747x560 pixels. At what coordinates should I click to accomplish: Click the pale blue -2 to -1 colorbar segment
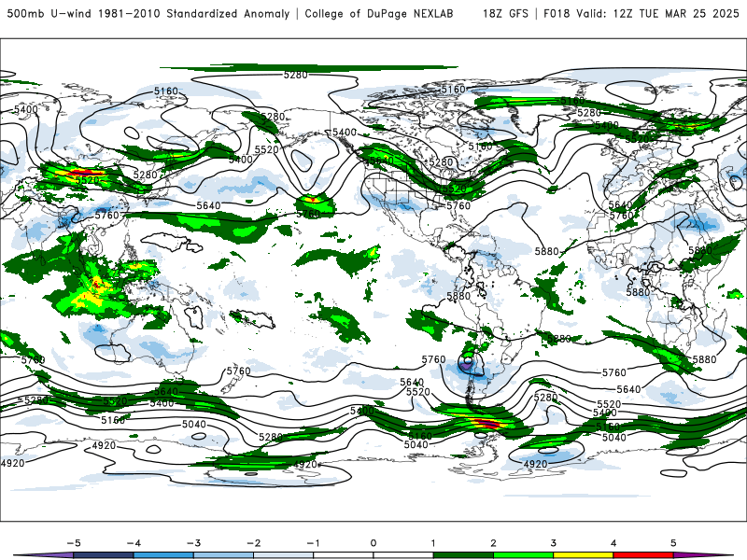(284, 556)
